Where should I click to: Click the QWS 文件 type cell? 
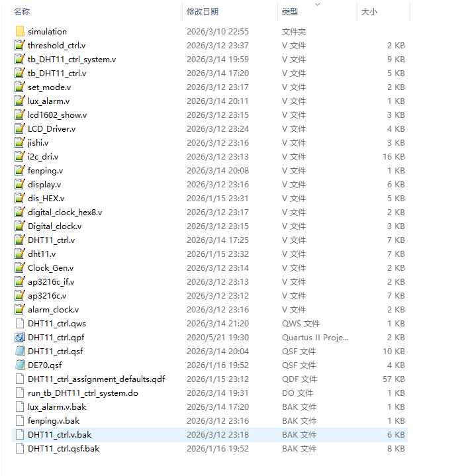301,323
